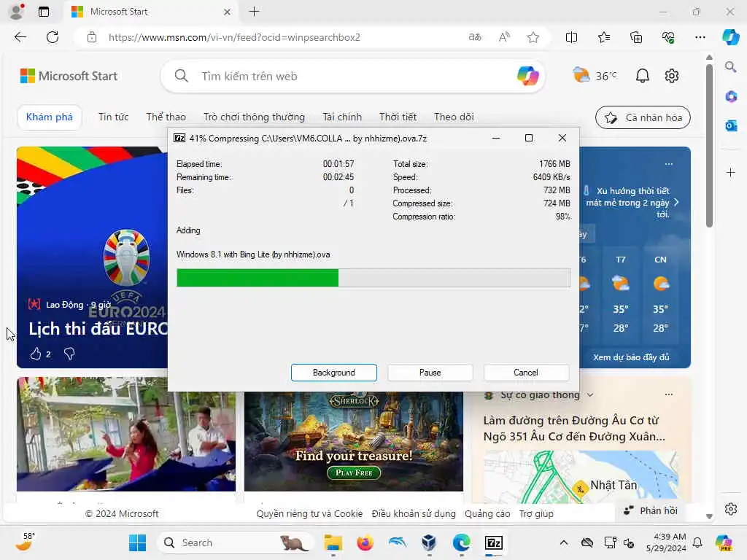The width and height of the screenshot is (747, 560).
Task: Open Quyền riêng tư và Cookie link
Action: tap(309, 514)
